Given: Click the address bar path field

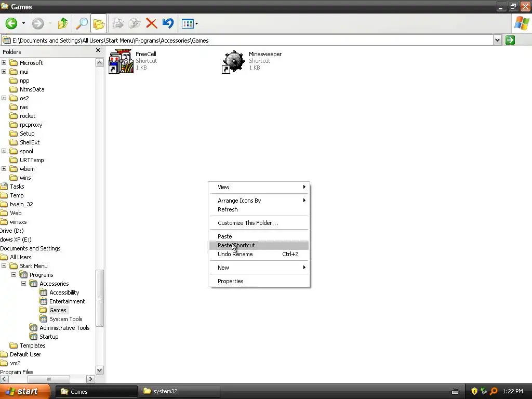Looking at the screenshot, I should point(247,41).
